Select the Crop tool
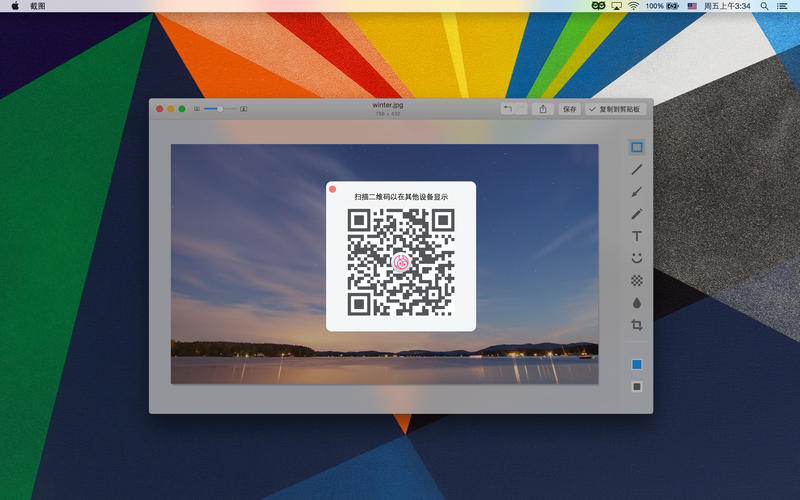This screenshot has height=500, width=800. [x=636, y=324]
